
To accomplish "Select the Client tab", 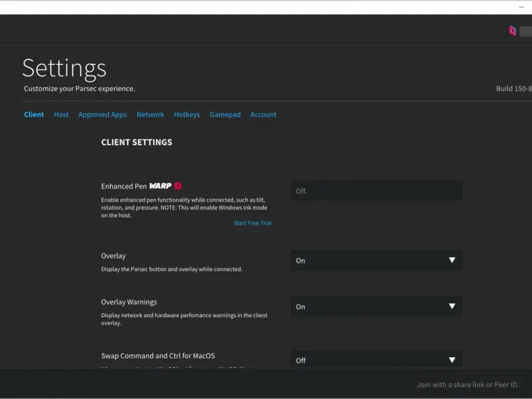I will [34, 114].
